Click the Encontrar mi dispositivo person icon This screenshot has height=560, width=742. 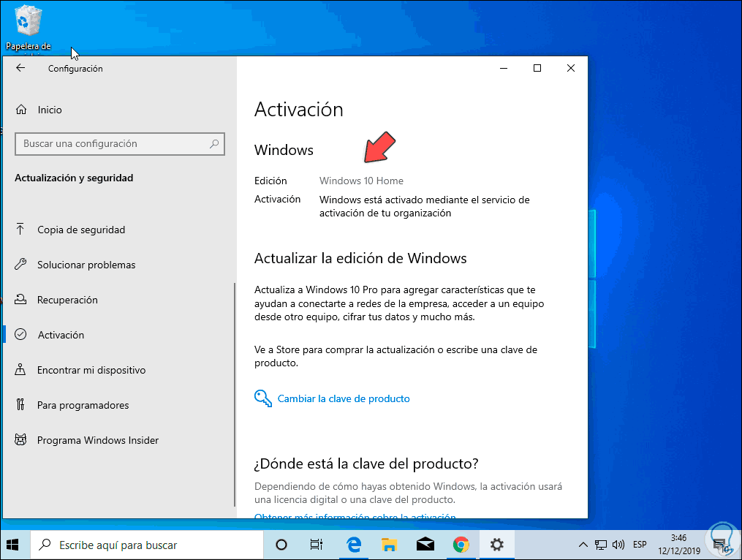coord(20,370)
